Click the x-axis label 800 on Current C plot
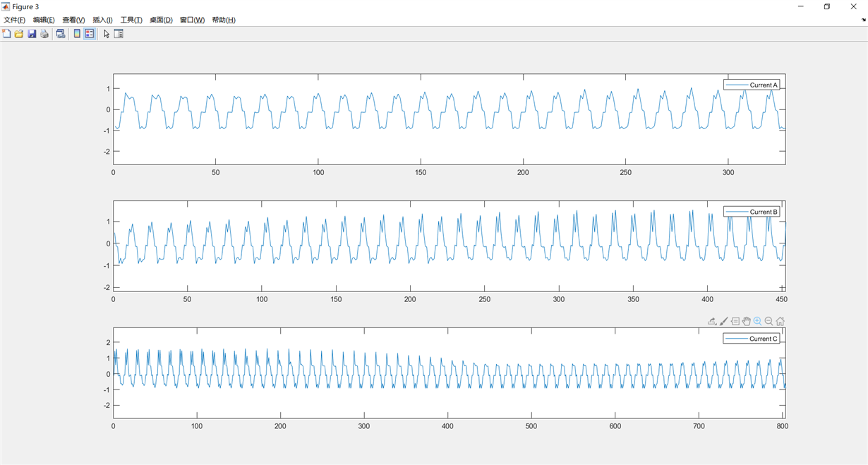The height and width of the screenshot is (465, 868). point(782,426)
